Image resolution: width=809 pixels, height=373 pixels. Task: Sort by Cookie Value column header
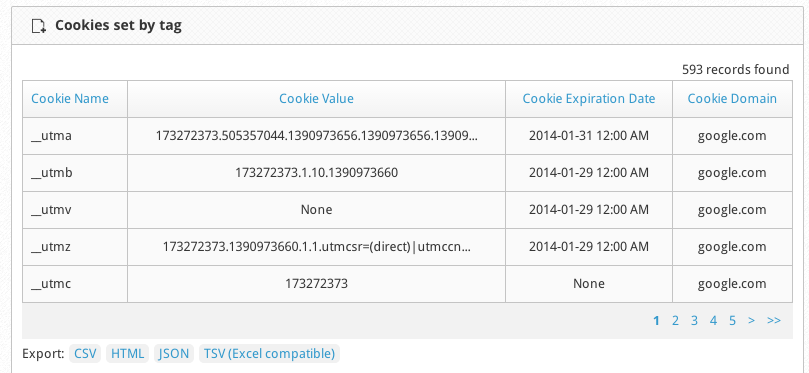[316, 99]
